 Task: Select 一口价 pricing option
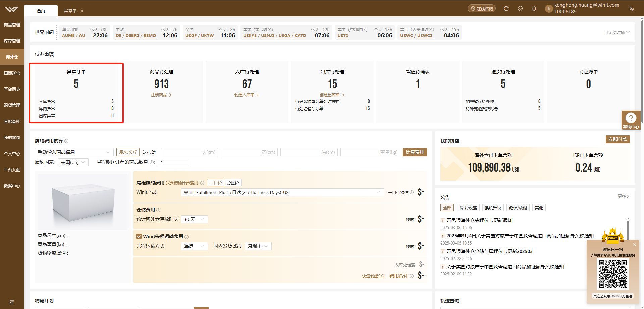[x=216, y=183]
